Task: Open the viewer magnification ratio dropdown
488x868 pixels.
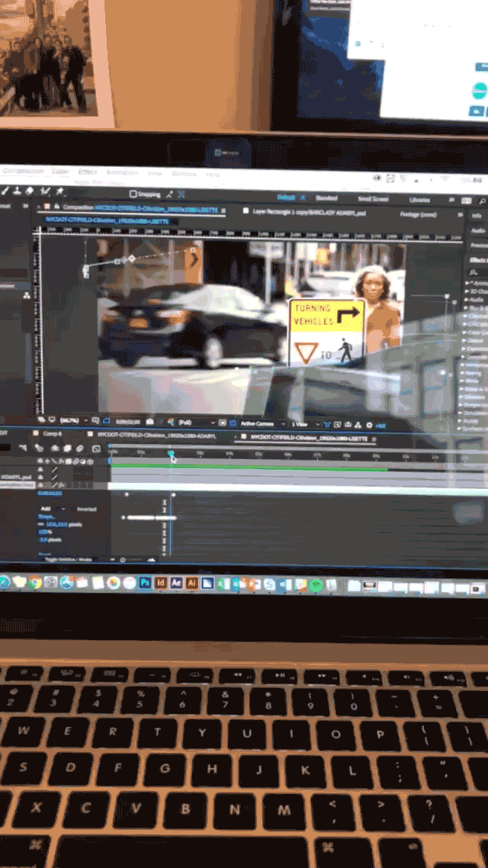Action: 72,421
